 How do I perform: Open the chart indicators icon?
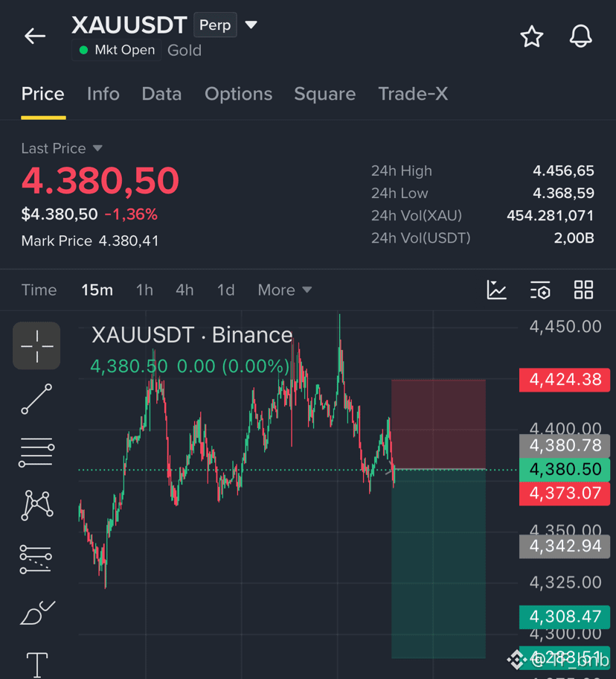497,290
